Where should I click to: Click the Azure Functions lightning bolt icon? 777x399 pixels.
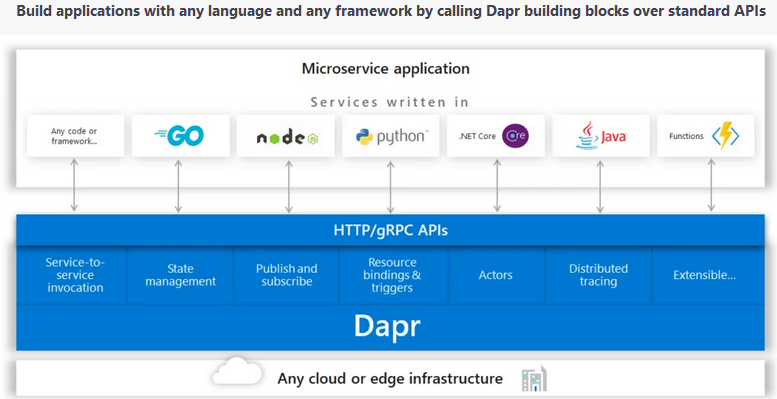pos(725,136)
